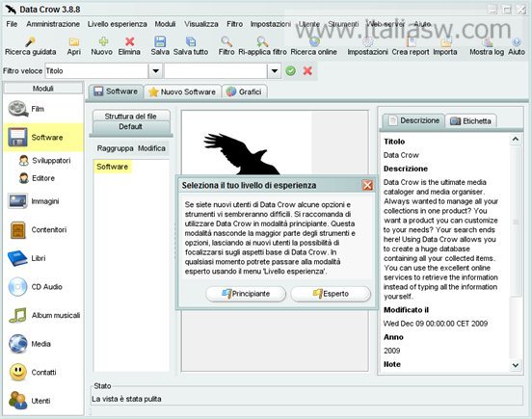This screenshot has width=532, height=419.
Task: Click the Default button
Action: (x=131, y=127)
